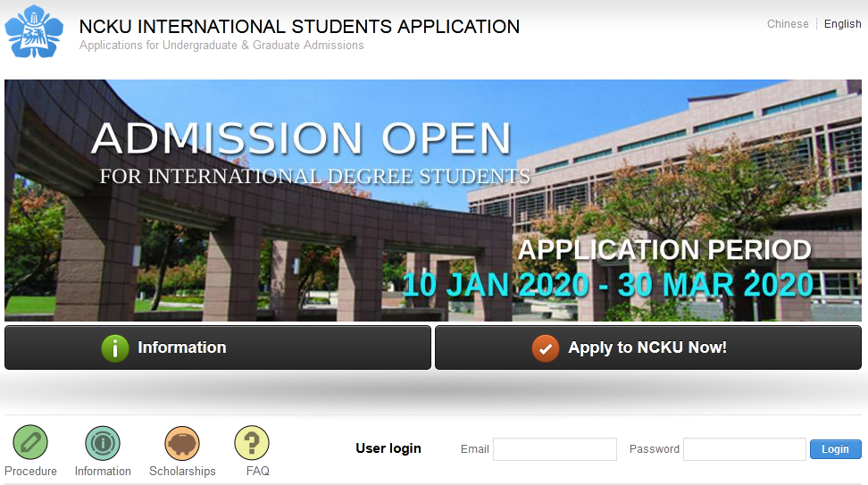Click the NCKU INTERNATIONAL STUDENTS APPLICATION title
This screenshot has width=868, height=485.
pos(299,27)
